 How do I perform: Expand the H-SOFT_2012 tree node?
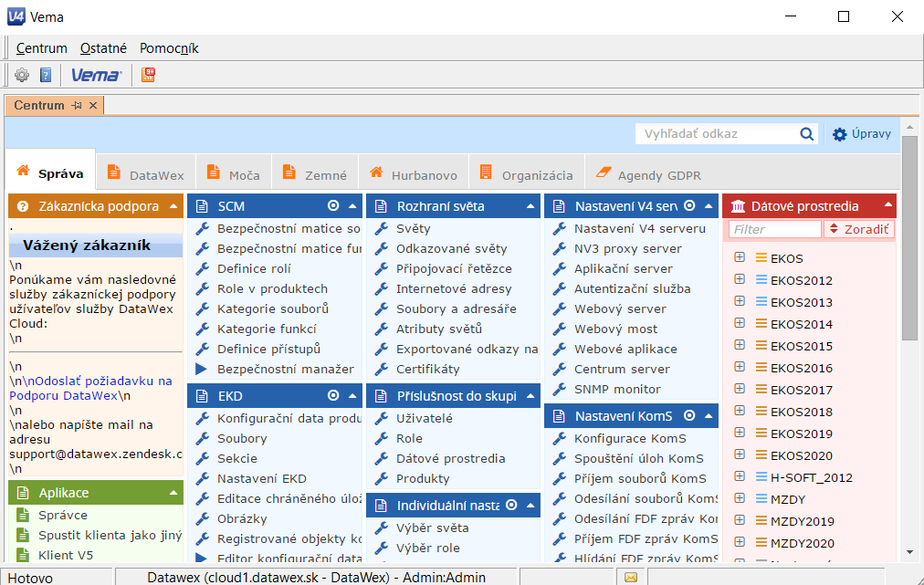pyautogui.click(x=740, y=476)
